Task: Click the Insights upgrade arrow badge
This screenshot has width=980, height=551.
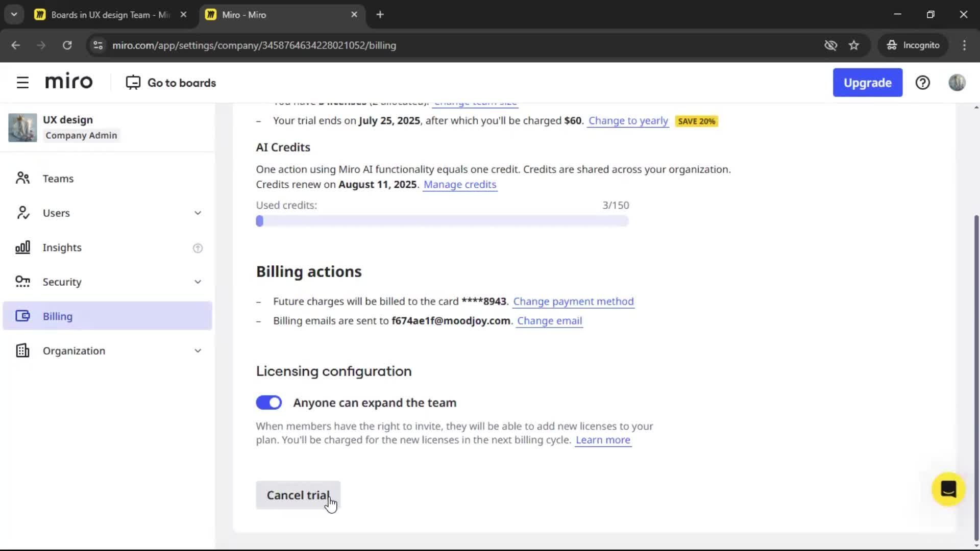Action: coord(198,248)
